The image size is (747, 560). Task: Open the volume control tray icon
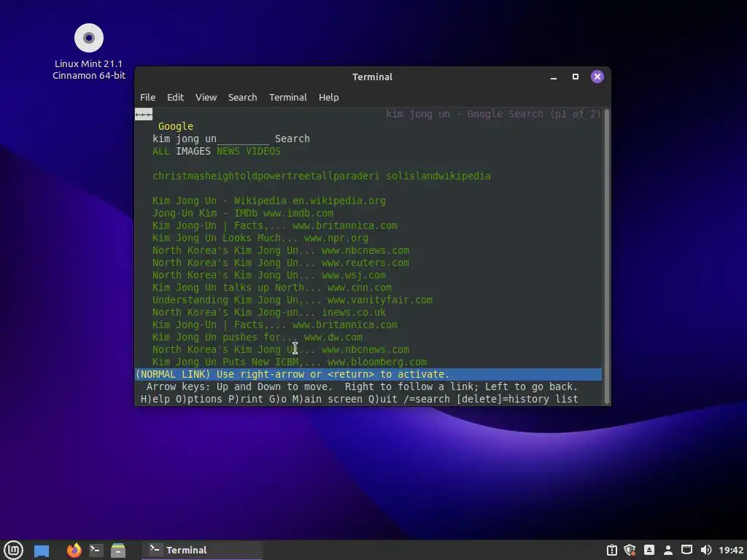706,550
